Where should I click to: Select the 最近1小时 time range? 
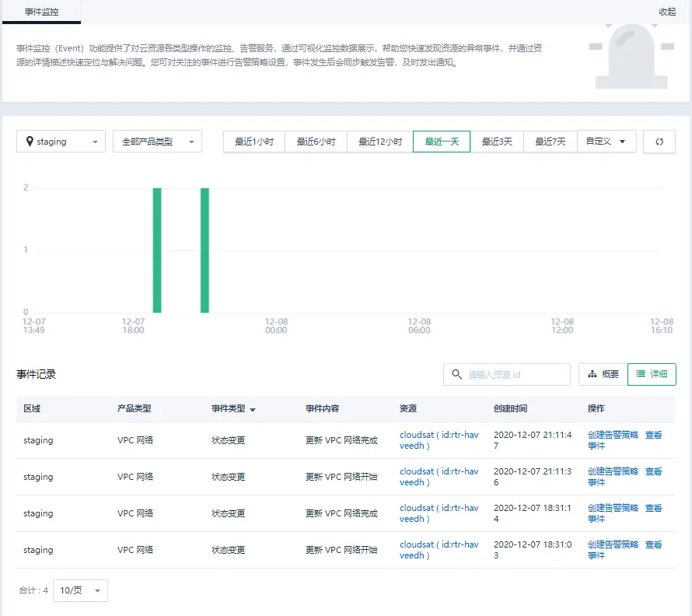click(254, 142)
